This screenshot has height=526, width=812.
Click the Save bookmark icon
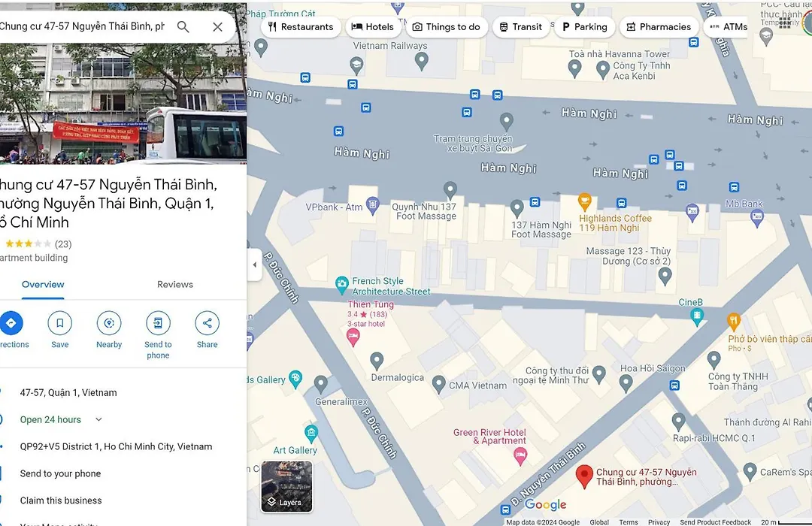point(59,323)
